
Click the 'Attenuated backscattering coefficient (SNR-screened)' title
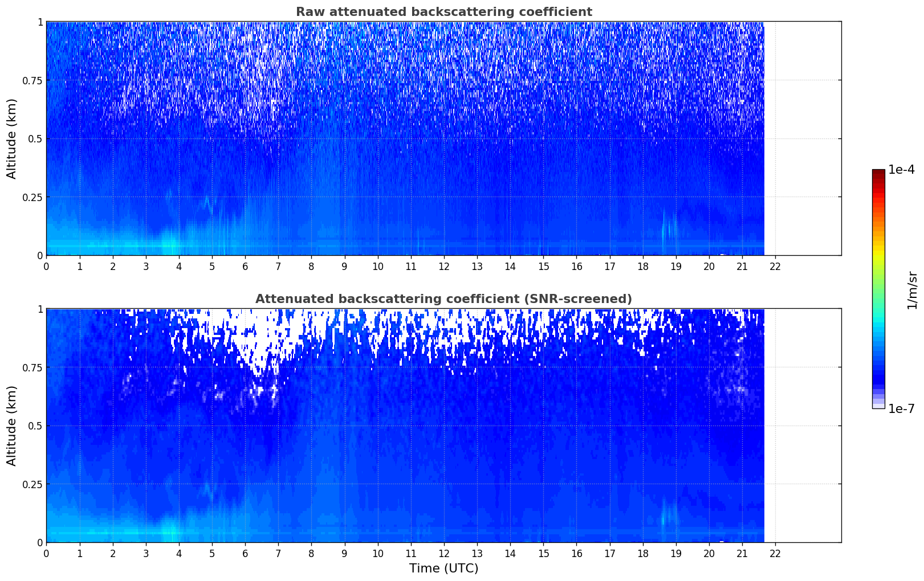[443, 299]
